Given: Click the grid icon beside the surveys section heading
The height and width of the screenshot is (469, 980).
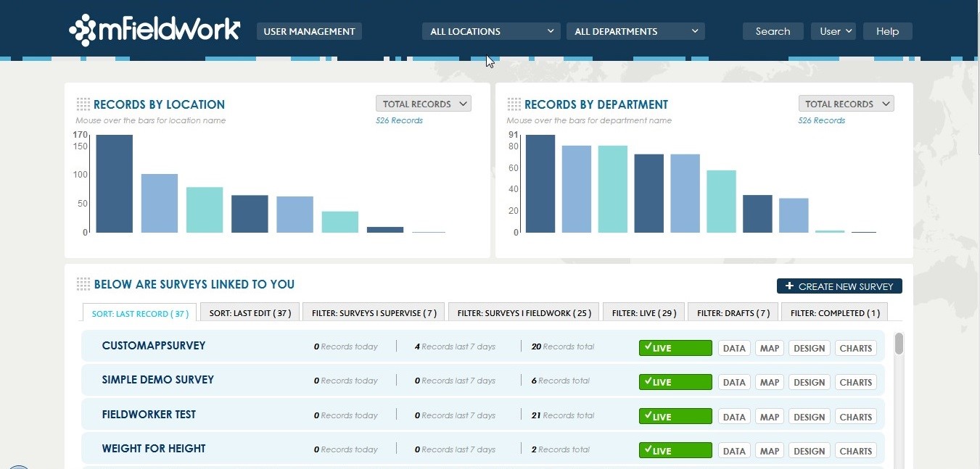Looking at the screenshot, I should [83, 283].
